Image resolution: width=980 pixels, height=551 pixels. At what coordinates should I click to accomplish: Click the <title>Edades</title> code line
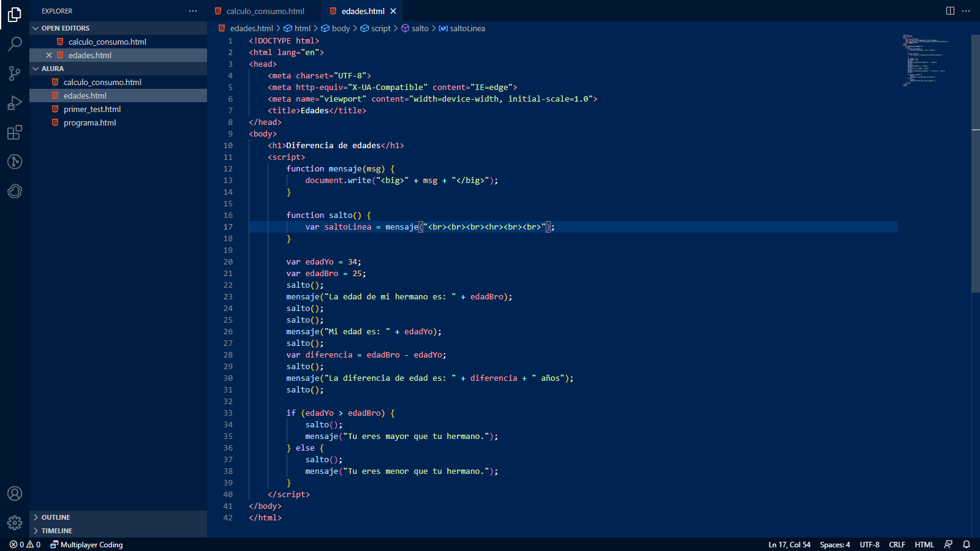point(317,110)
